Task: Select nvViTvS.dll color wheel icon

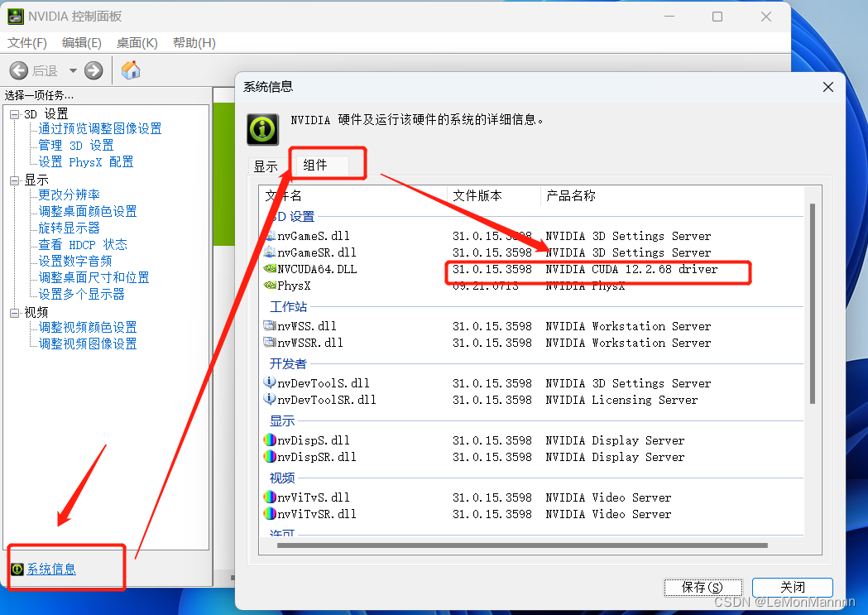Action: pos(270,497)
